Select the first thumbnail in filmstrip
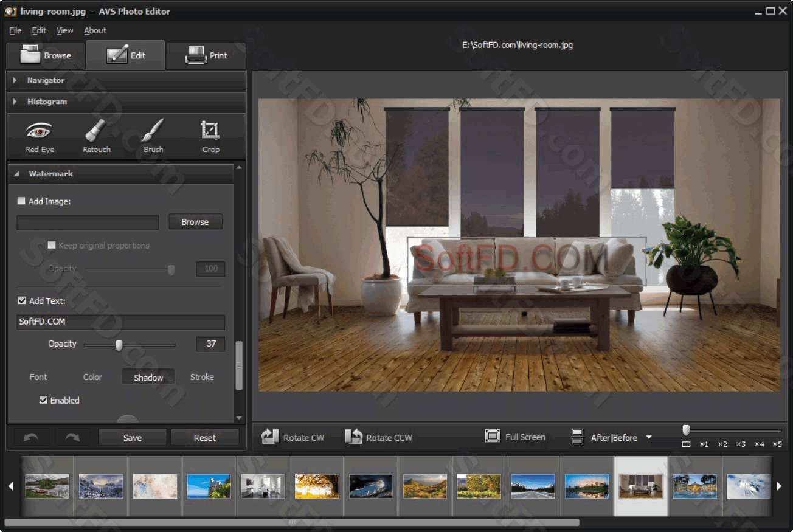Screen dimensions: 793x532 (47, 486)
